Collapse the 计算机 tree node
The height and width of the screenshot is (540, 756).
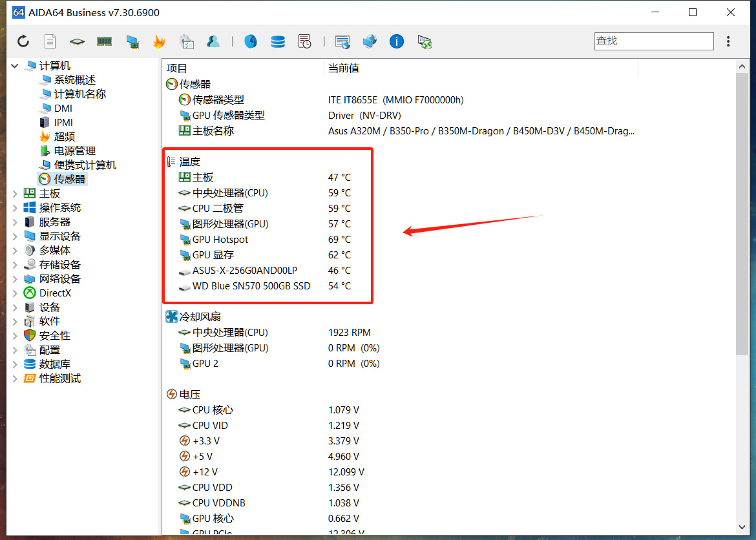[15, 66]
